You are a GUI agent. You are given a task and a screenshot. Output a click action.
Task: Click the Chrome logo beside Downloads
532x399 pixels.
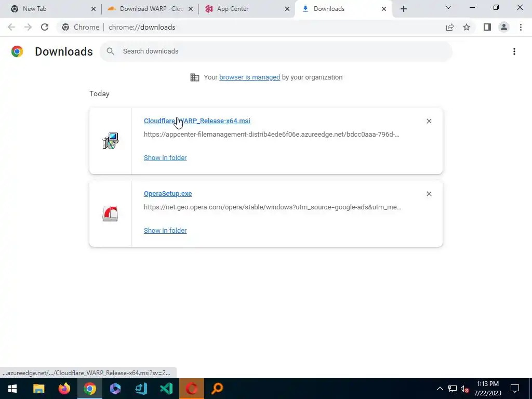pos(17,51)
